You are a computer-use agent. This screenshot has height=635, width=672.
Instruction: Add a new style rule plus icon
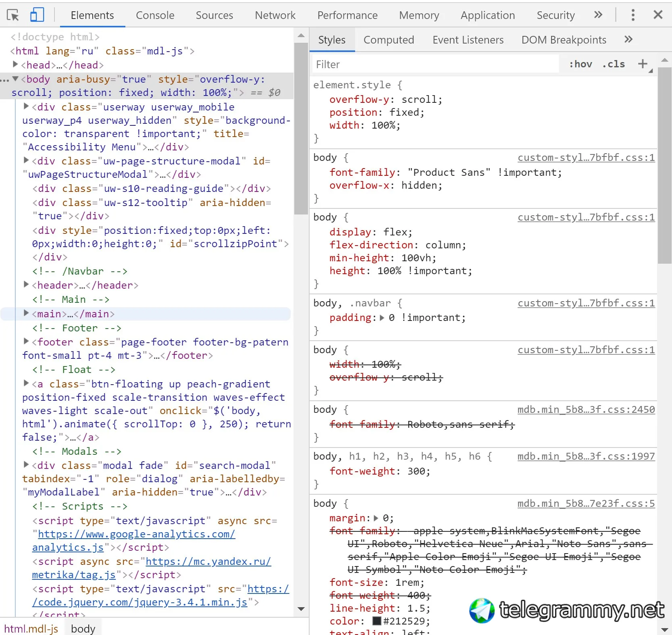643,64
